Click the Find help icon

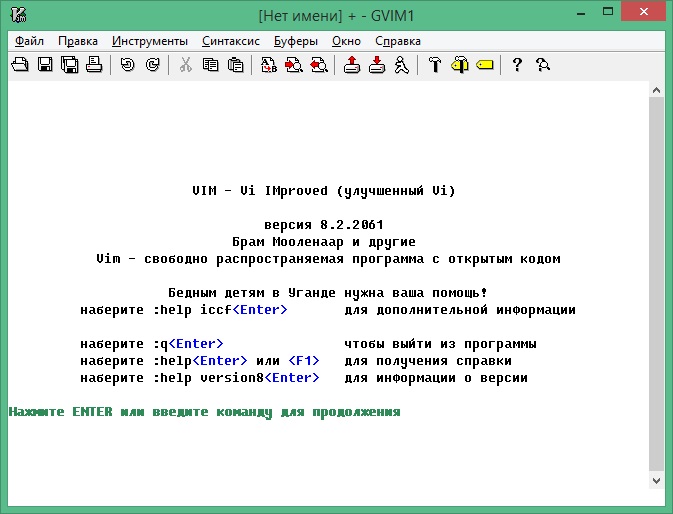tap(543, 65)
